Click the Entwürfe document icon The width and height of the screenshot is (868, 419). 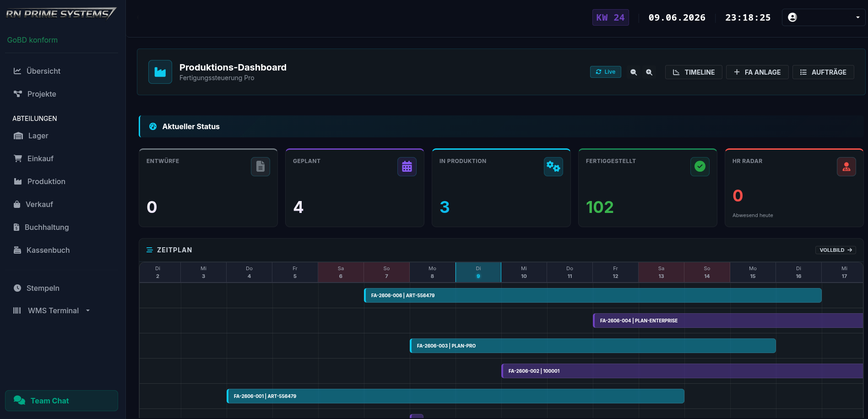pyautogui.click(x=260, y=167)
